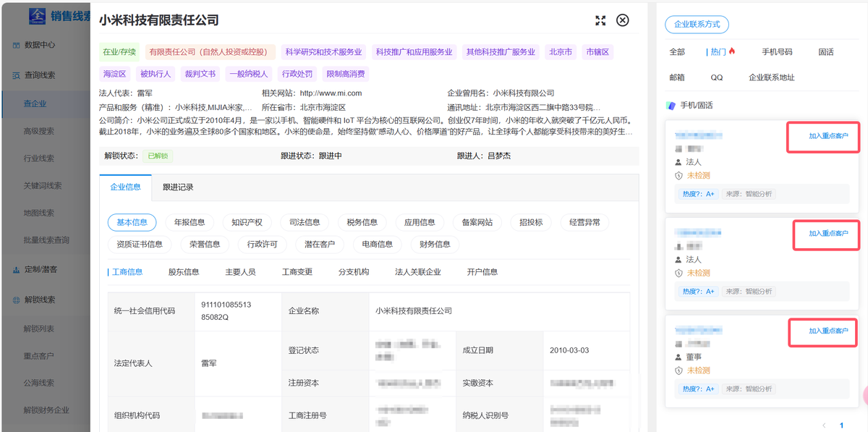Open 批量线索查询 in the sidebar
The height and width of the screenshot is (432, 868).
tap(46, 240)
